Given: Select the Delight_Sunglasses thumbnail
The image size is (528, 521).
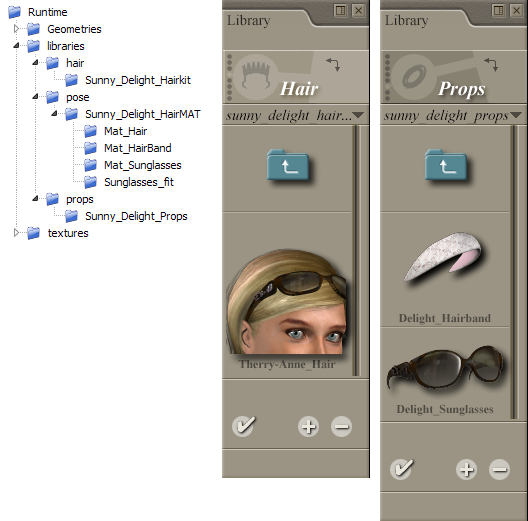Looking at the screenshot, I should [445, 366].
